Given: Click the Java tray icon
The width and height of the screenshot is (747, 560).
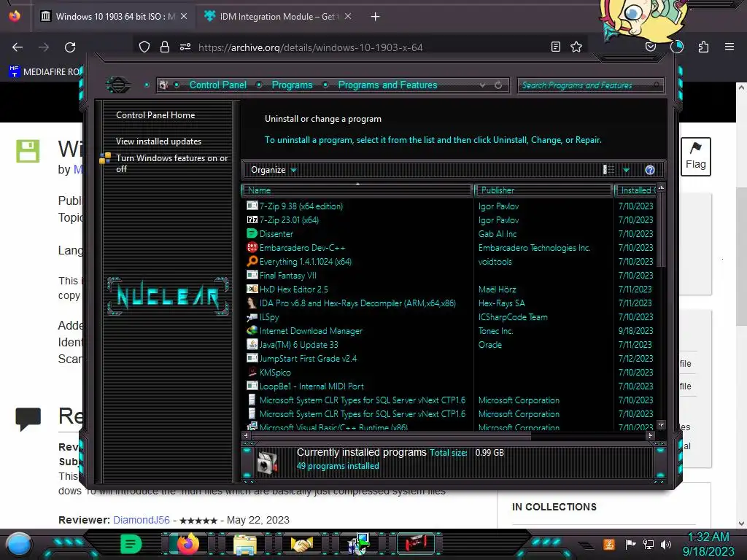Looking at the screenshot, I should click(608, 544).
